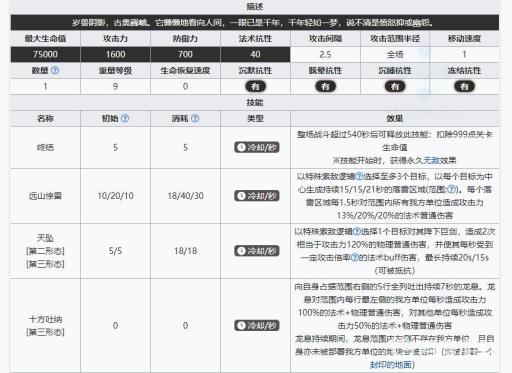The height and width of the screenshot is (373, 512).
Task: Click the 名称 column header
Action: 45,118
